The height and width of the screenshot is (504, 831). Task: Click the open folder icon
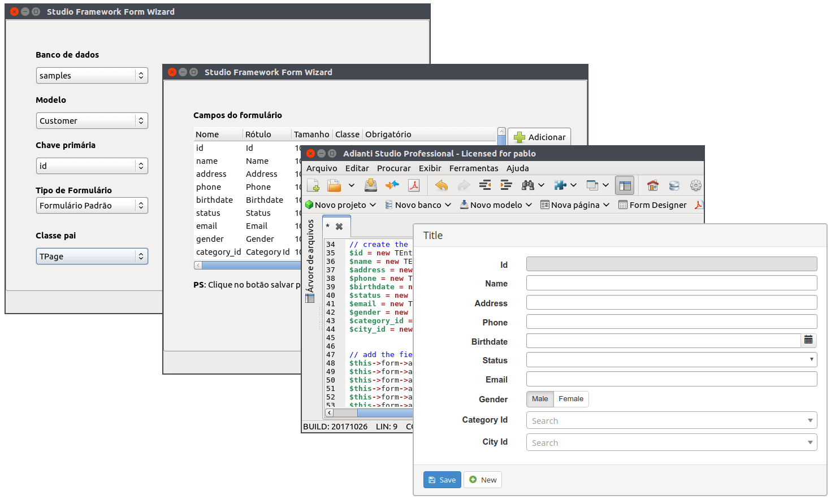(x=334, y=185)
